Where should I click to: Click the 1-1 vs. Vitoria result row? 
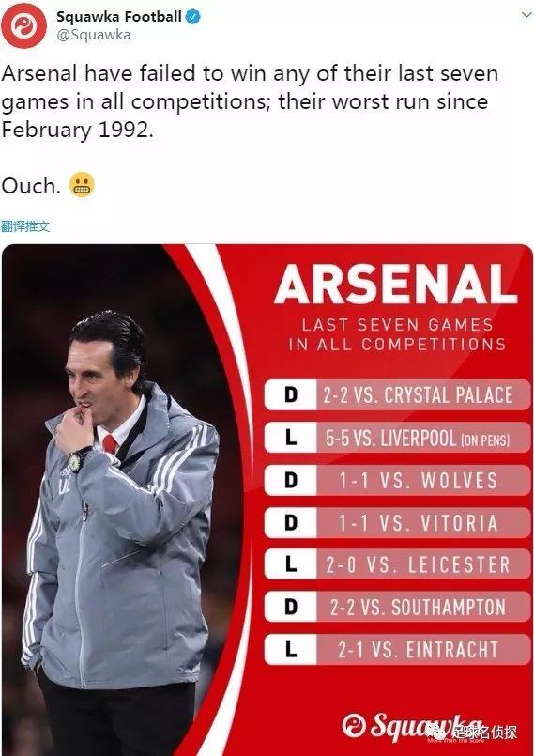[x=397, y=522]
